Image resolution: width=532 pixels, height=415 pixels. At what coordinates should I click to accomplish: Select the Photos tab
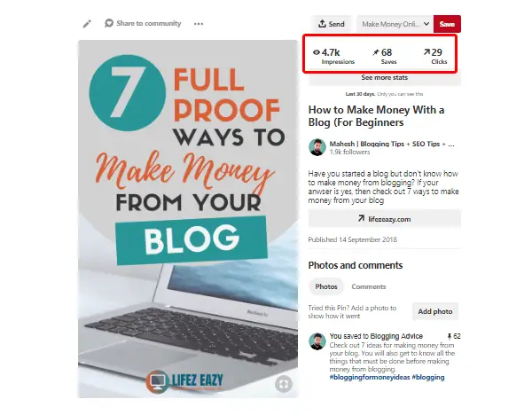pyautogui.click(x=326, y=286)
